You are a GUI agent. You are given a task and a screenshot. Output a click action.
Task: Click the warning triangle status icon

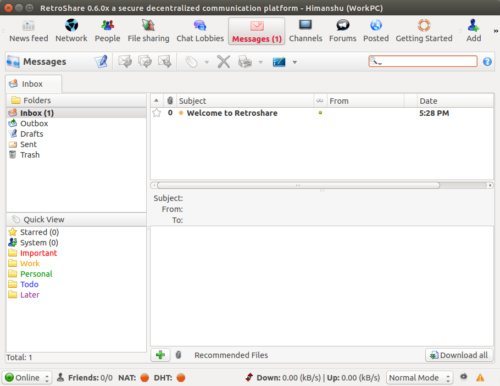[x=480, y=378]
